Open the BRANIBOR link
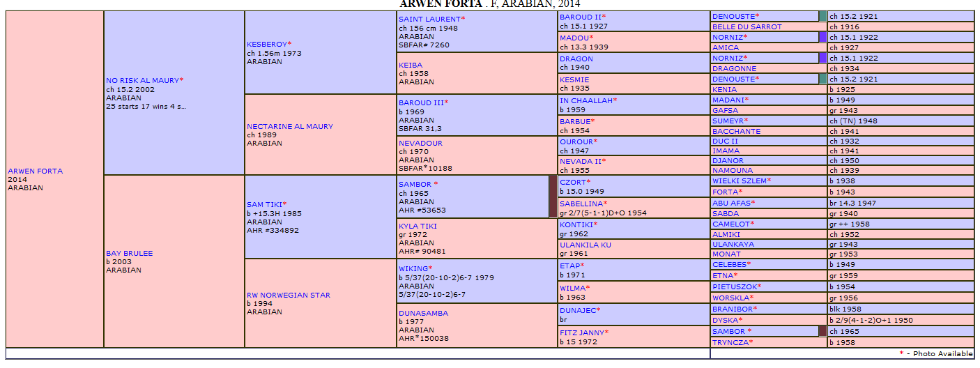 point(732,309)
